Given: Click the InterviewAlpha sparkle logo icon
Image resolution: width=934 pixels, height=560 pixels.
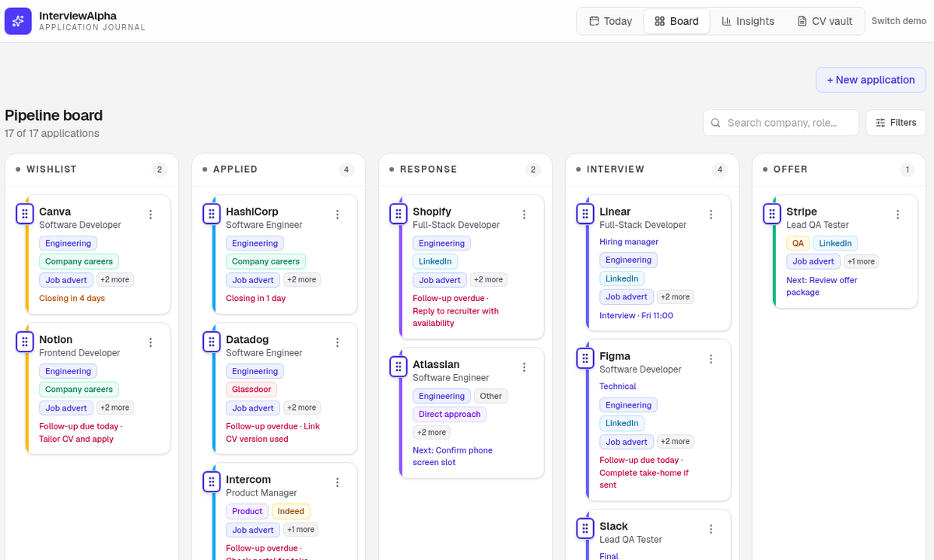Looking at the screenshot, I should click(x=18, y=21).
